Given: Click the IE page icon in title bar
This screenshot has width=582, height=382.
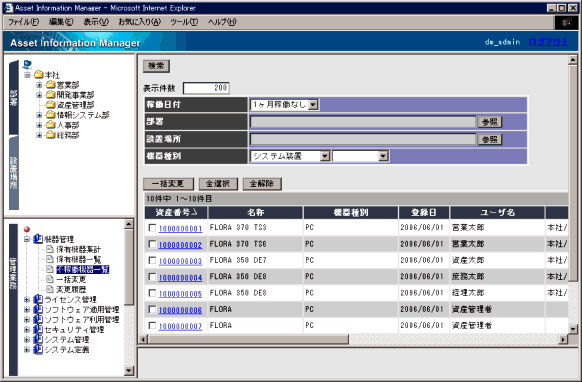Looking at the screenshot, I should pyautogui.click(x=9, y=8).
